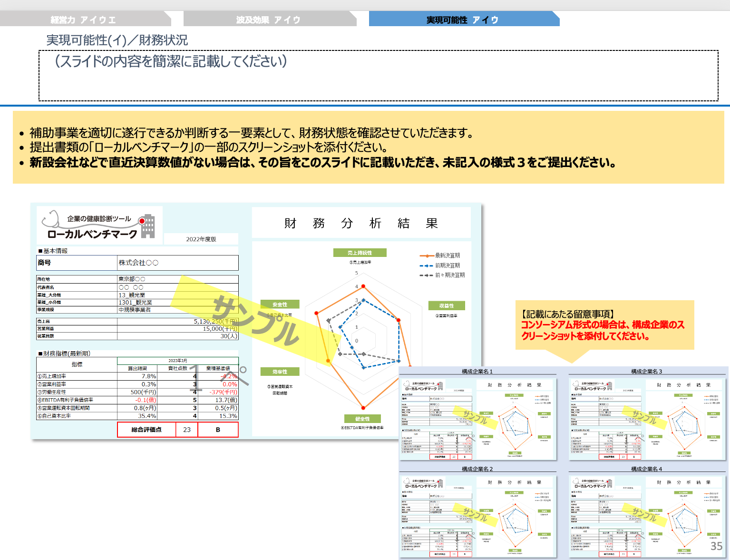Expand the 2022年度版 version selector
The height and width of the screenshot is (560, 730).
tap(202, 239)
